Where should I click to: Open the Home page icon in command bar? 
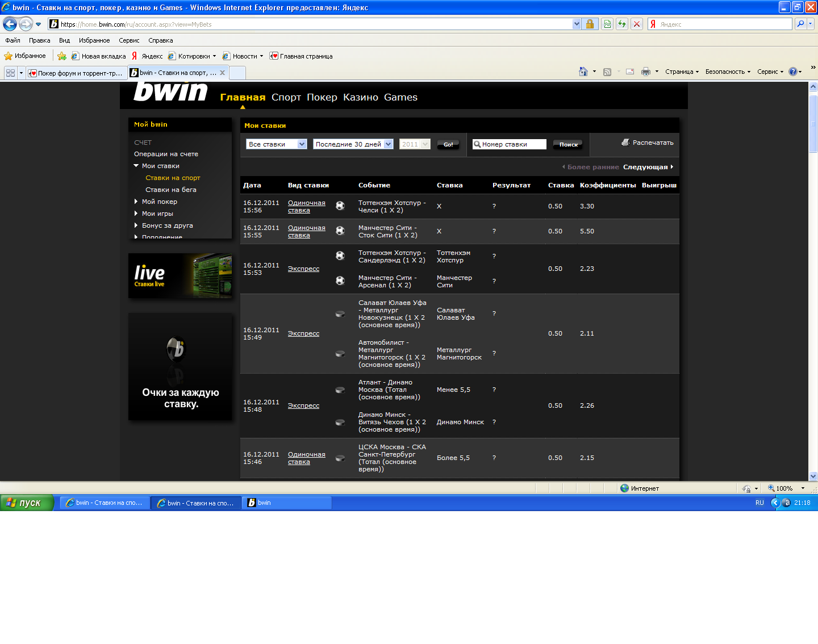[583, 72]
